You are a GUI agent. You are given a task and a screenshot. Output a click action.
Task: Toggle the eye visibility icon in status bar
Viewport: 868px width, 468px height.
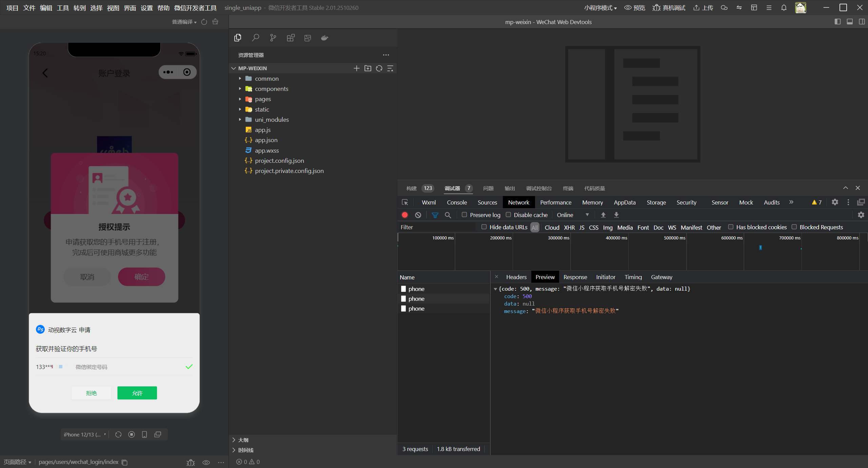pos(206,462)
